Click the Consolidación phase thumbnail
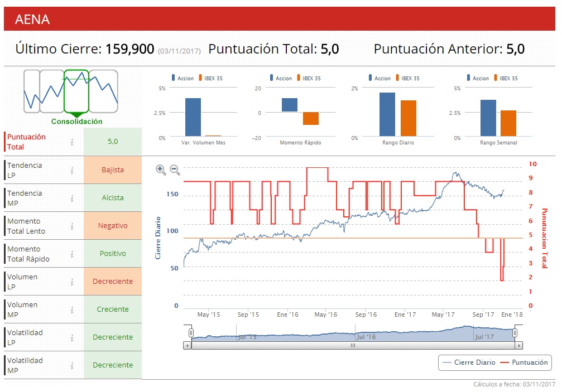The width and height of the screenshot is (562, 392). [x=76, y=94]
